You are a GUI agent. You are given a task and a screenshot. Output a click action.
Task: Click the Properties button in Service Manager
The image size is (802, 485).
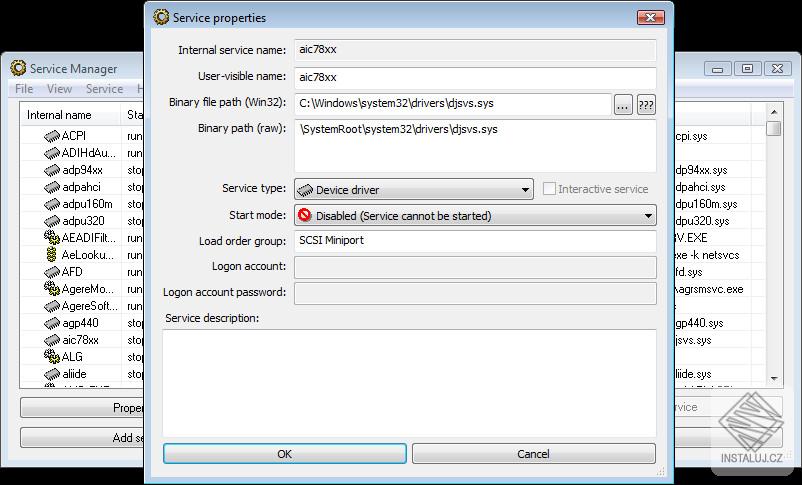click(x=83, y=408)
